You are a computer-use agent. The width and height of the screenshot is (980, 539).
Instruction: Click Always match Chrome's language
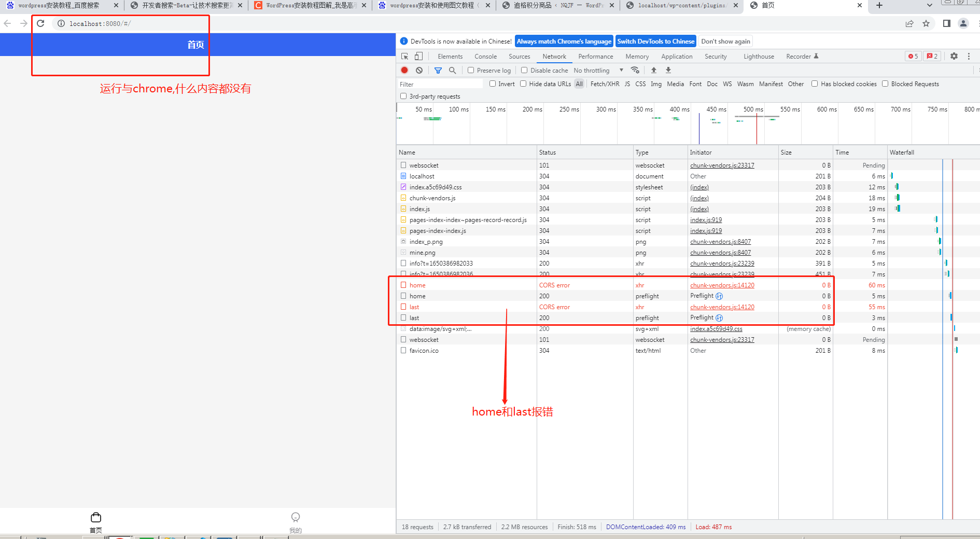(x=564, y=42)
